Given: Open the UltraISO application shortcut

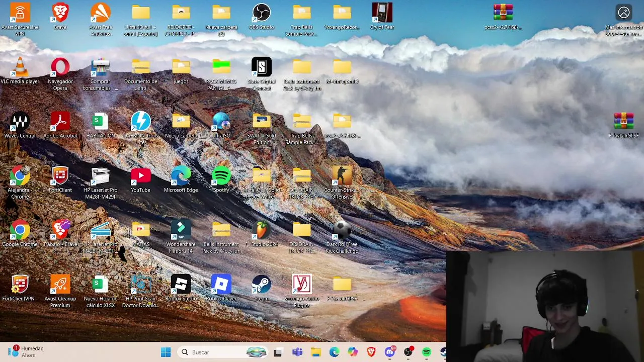Looking at the screenshot, I should pyautogui.click(x=221, y=125).
